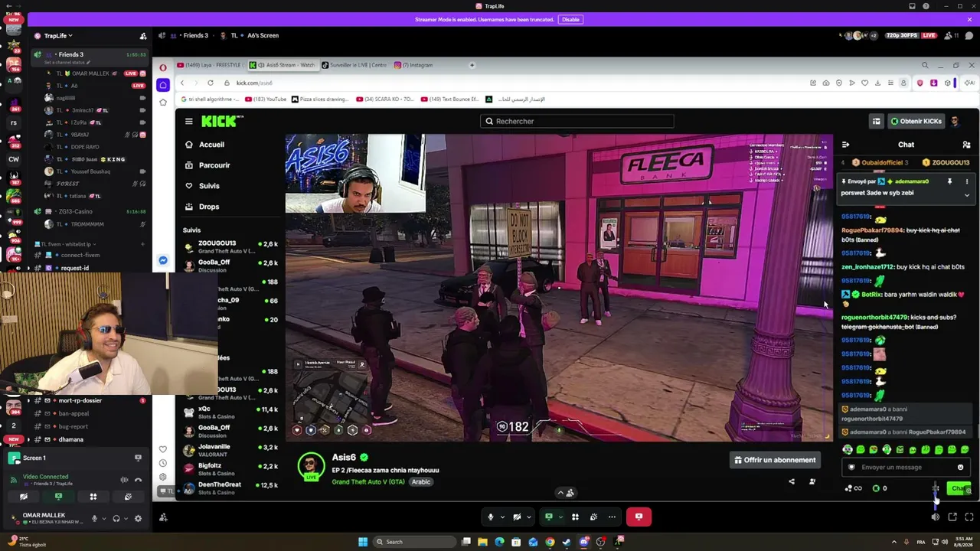
Task: Open the emoji picker in Kick chat
Action: coord(960,467)
